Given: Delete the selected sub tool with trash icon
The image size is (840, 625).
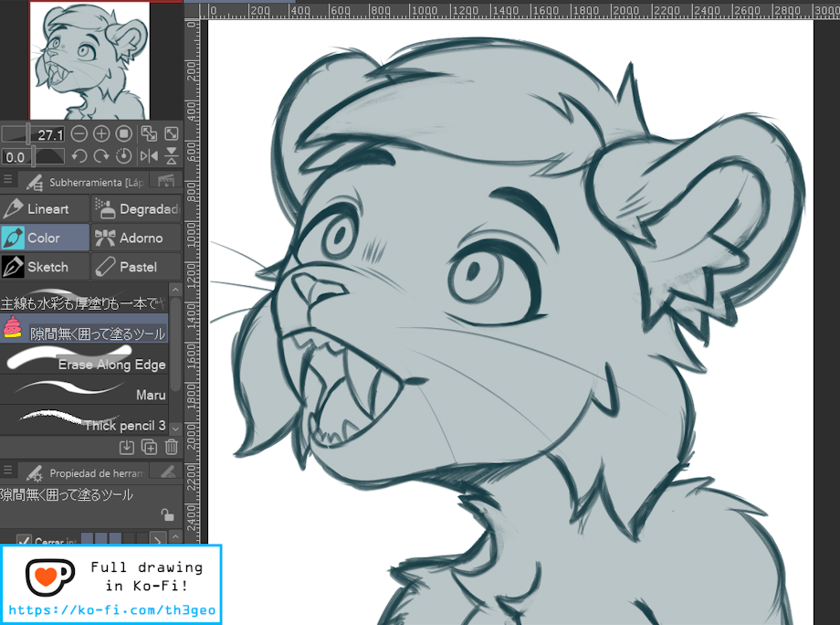Looking at the screenshot, I should 172,447.
